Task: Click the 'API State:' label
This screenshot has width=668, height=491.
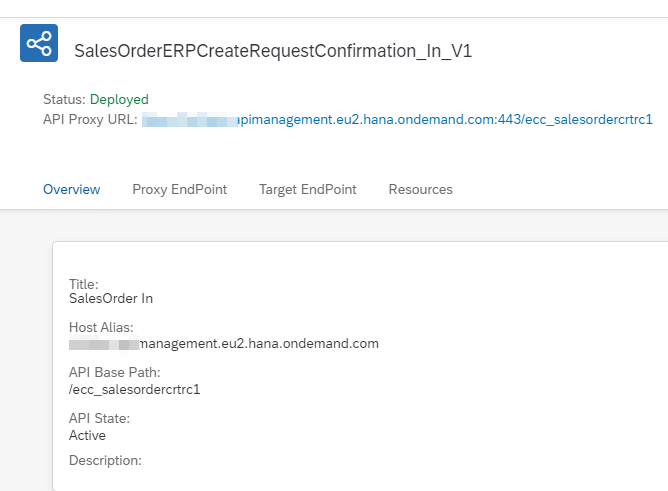Action: point(99,418)
